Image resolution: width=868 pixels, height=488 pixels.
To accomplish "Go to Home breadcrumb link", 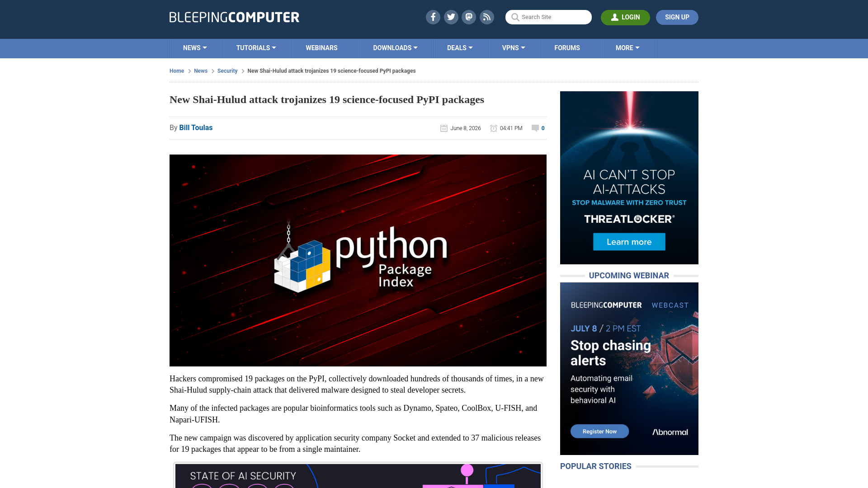I will [177, 71].
